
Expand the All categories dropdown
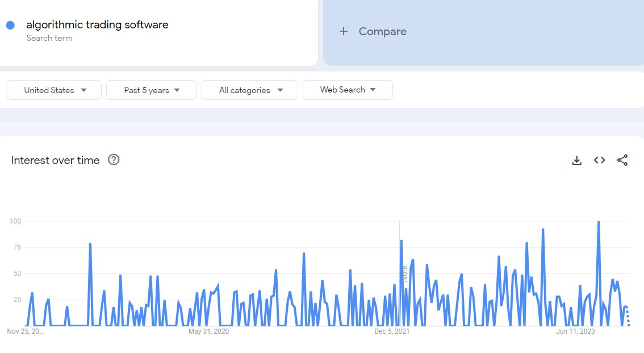250,90
